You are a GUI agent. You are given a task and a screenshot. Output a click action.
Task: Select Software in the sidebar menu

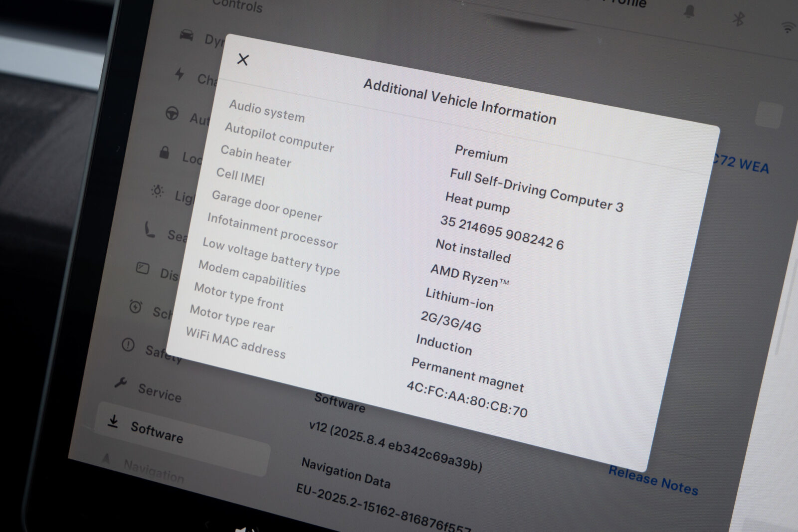(x=182, y=439)
